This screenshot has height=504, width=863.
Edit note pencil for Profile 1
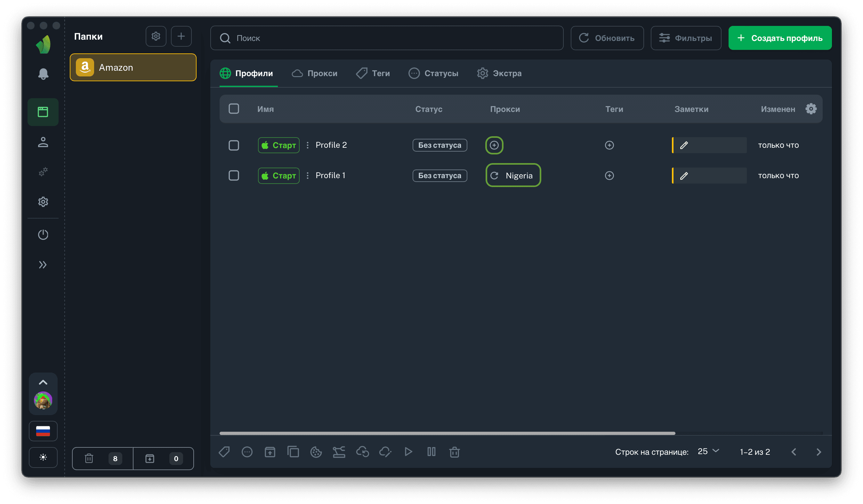[x=683, y=176]
